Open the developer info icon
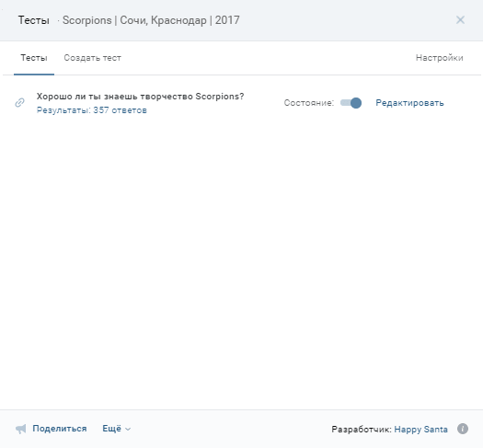Screen dimensions: 483x448 point(463,429)
